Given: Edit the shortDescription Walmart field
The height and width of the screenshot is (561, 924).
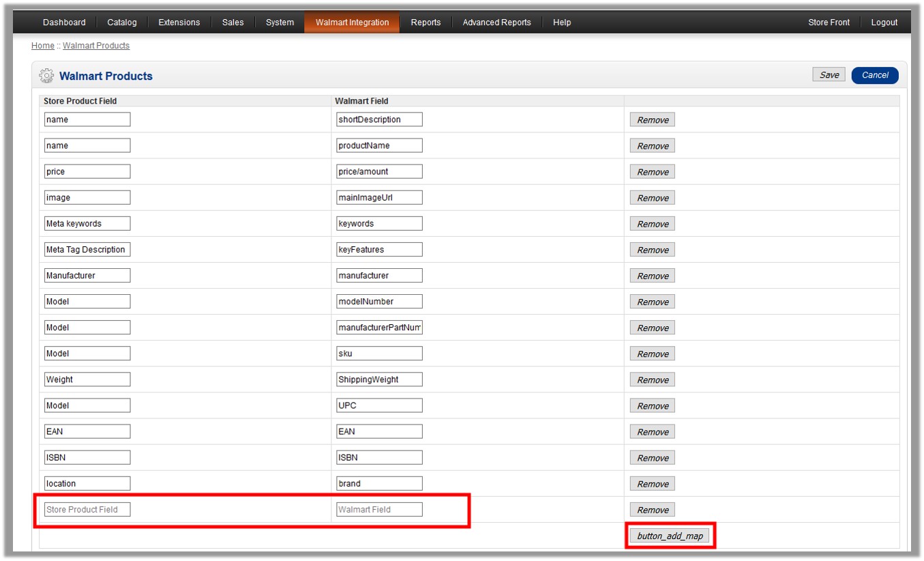Looking at the screenshot, I should pyautogui.click(x=379, y=119).
